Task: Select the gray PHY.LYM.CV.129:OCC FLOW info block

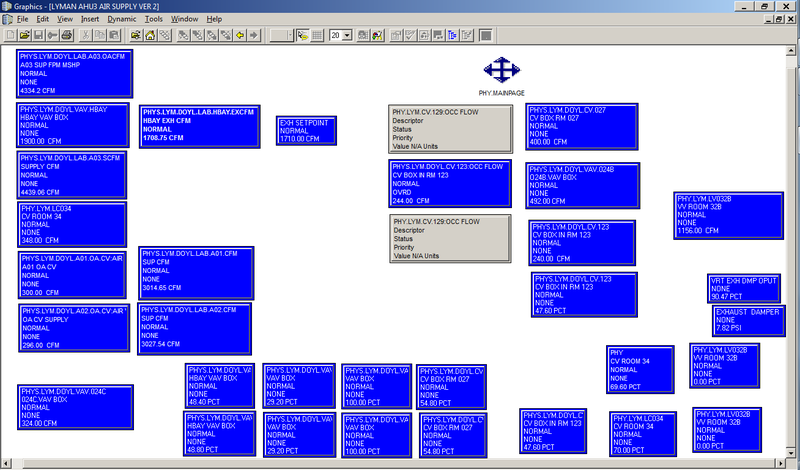Action: coord(448,127)
